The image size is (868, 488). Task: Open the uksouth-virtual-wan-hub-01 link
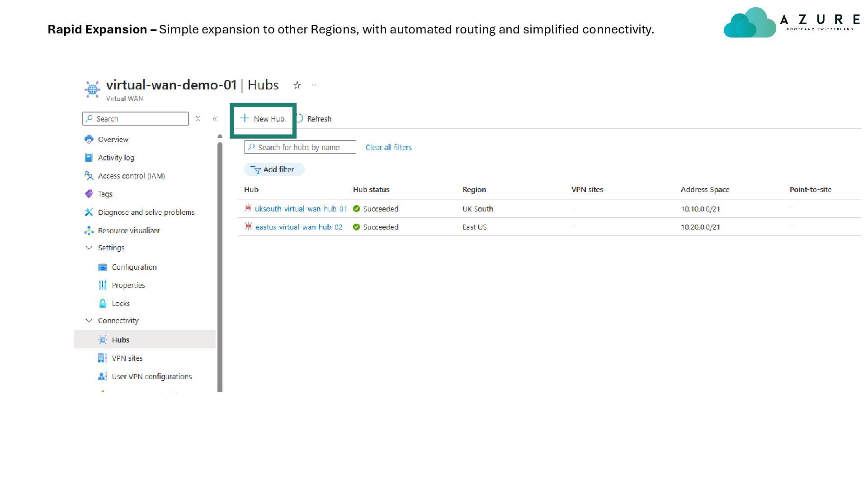pos(301,209)
